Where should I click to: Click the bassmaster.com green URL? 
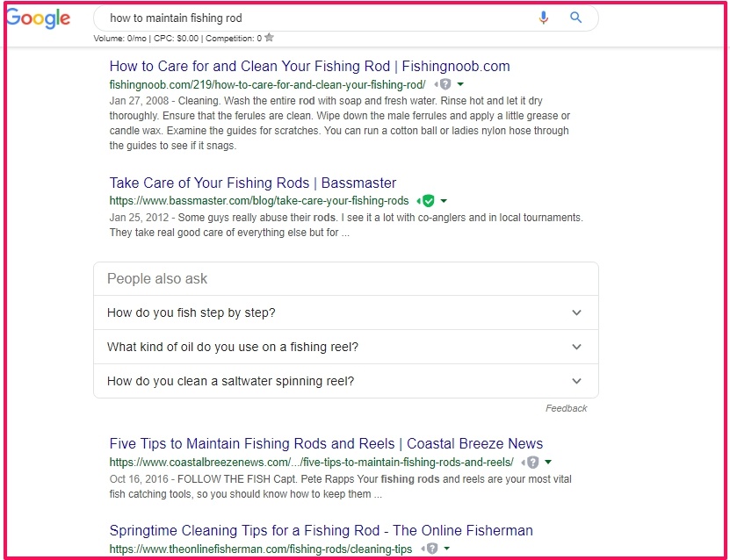[x=259, y=201]
